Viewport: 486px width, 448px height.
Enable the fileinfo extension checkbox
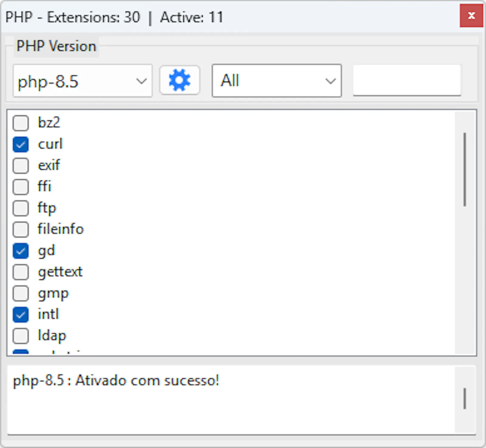pos(21,229)
